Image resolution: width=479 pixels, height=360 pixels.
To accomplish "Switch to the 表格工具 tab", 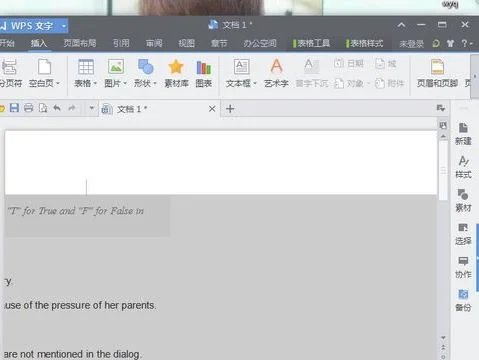I will (311, 43).
